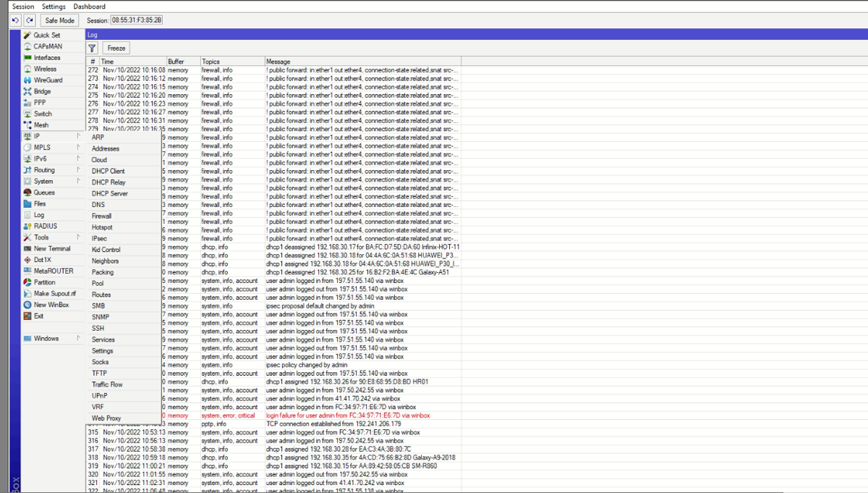Viewport: 868px width, 493px height.
Task: Open the WireGuard sidebar icon
Action: pyautogui.click(x=27, y=80)
